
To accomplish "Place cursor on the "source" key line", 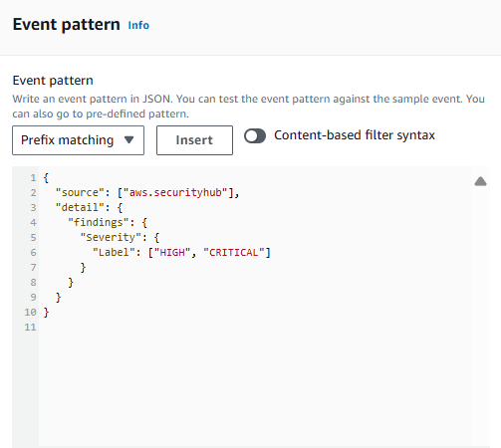I will [x=147, y=193].
